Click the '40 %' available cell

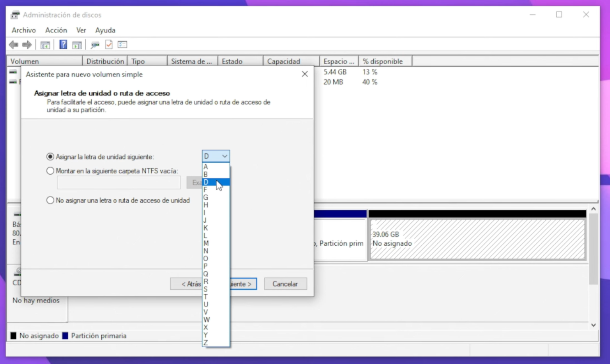[x=370, y=82]
